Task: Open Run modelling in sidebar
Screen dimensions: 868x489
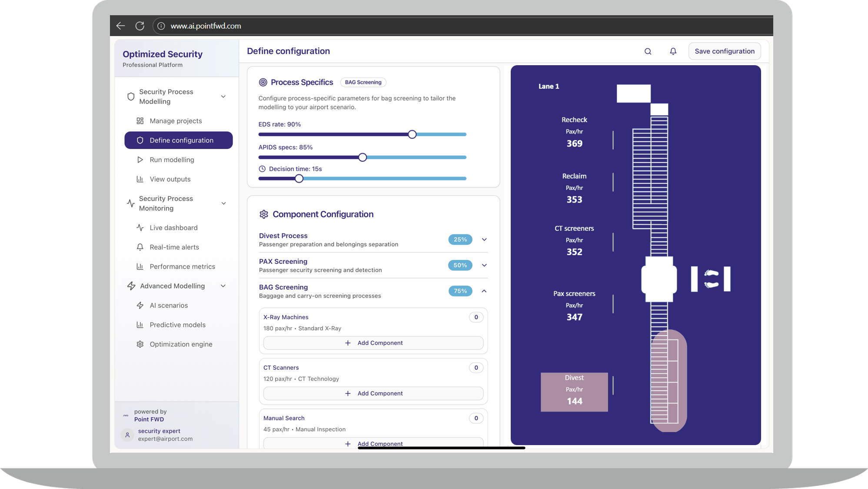Action: coord(172,160)
